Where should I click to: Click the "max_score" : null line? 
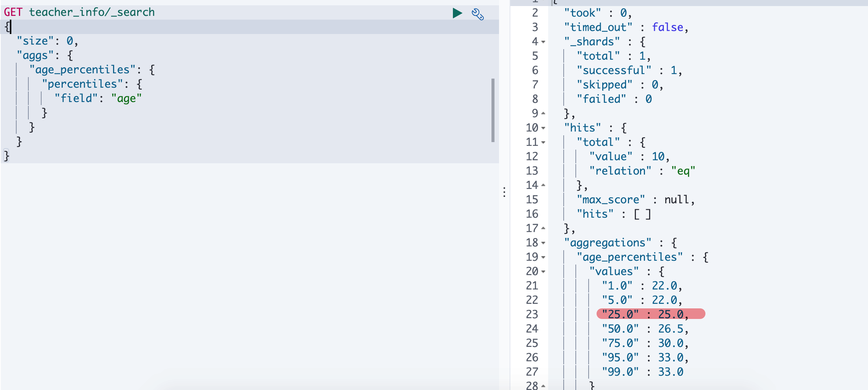[x=636, y=200]
